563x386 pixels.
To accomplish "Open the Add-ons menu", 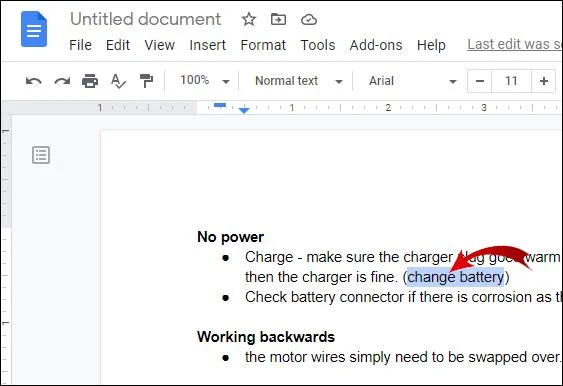I will pos(376,45).
